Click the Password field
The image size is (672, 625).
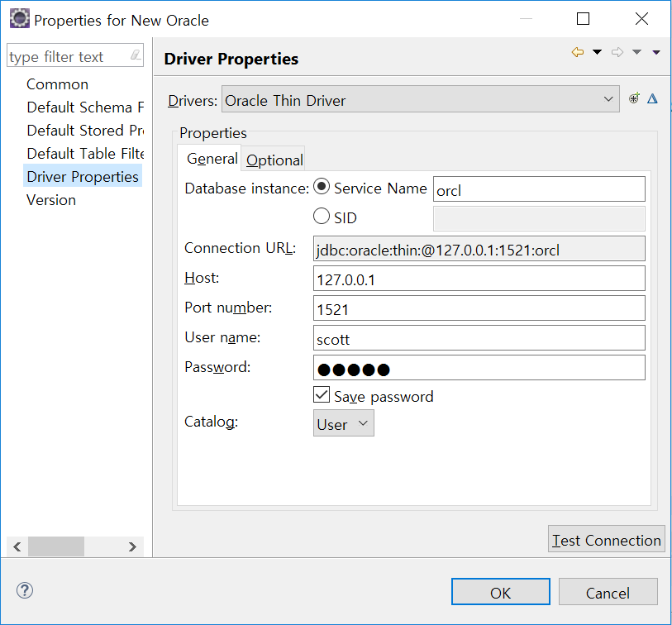pos(479,367)
